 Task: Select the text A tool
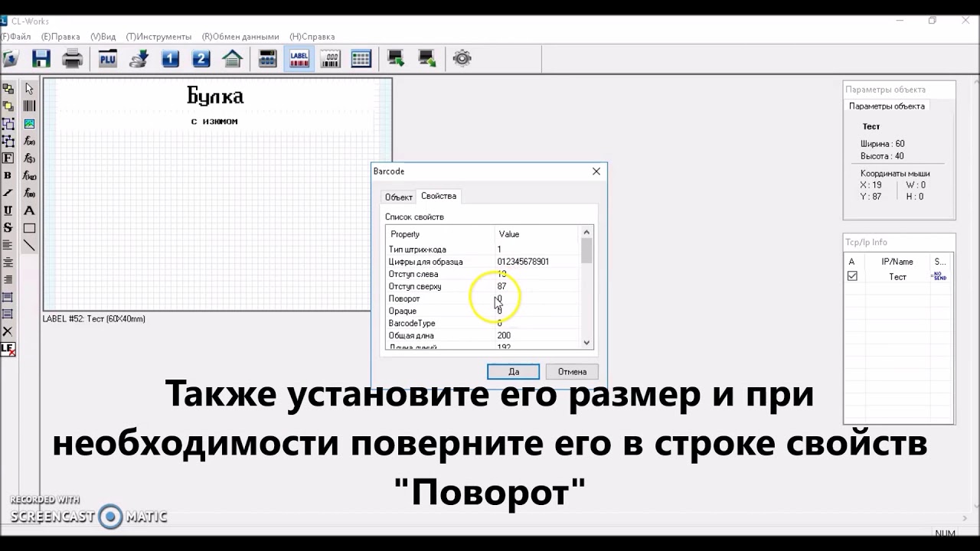(x=29, y=210)
